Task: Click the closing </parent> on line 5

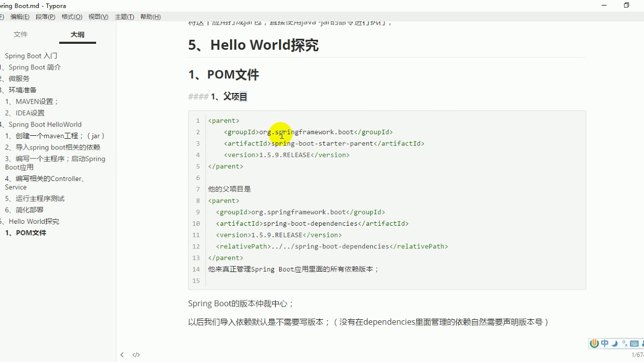Action: (x=225, y=166)
